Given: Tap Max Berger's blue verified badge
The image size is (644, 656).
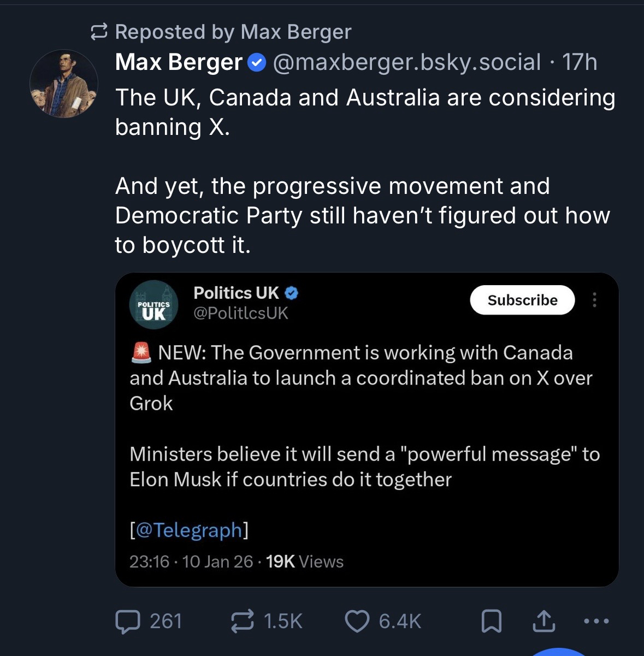Looking at the screenshot, I should tap(257, 63).
